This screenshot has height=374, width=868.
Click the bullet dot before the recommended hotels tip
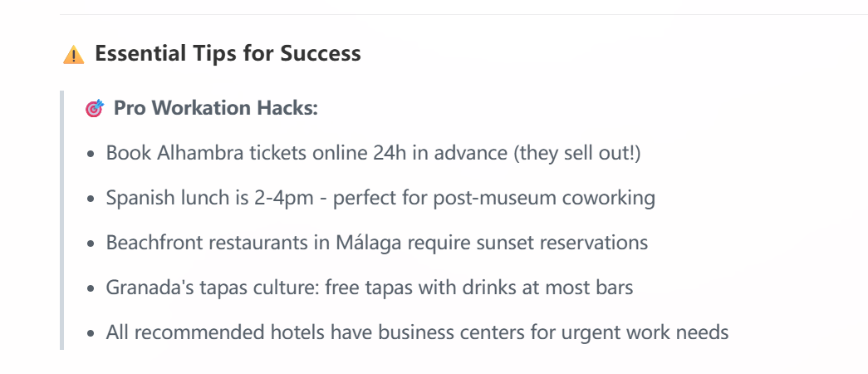coord(93,334)
